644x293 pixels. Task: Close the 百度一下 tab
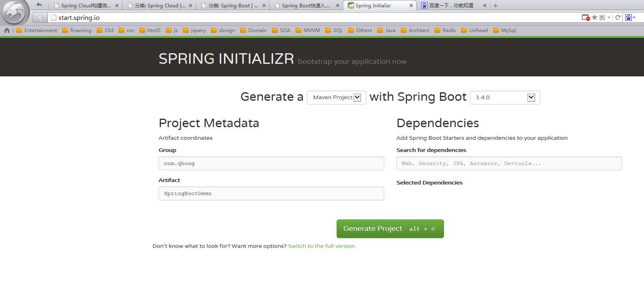pyautogui.click(x=485, y=6)
